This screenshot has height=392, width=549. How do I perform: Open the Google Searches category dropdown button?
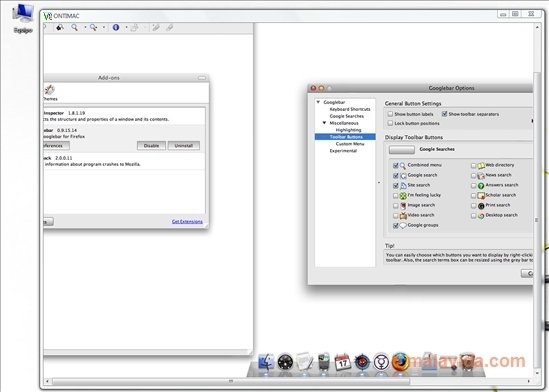(402, 150)
